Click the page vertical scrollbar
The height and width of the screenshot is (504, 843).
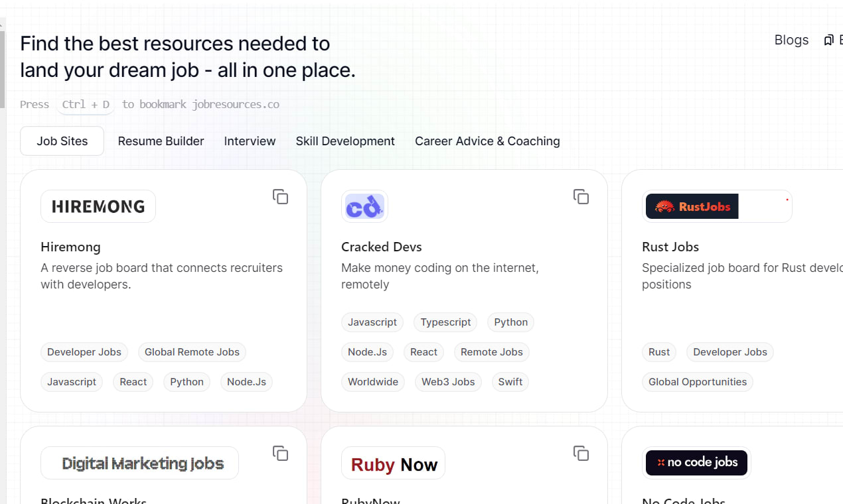coord(3,70)
